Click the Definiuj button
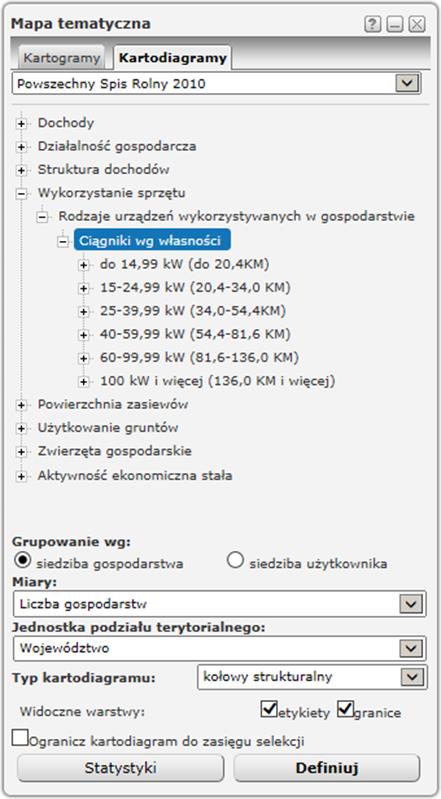Screen dimensions: 441x799 point(327,768)
